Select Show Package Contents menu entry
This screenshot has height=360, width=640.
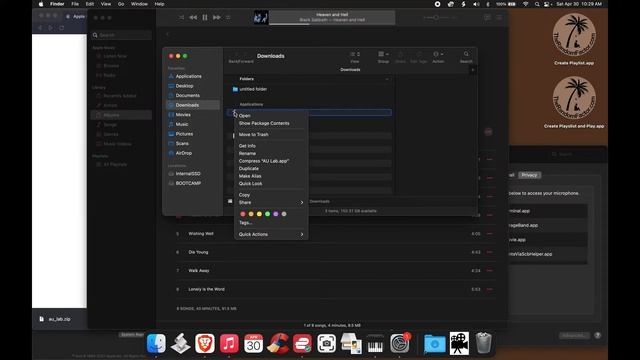point(264,123)
